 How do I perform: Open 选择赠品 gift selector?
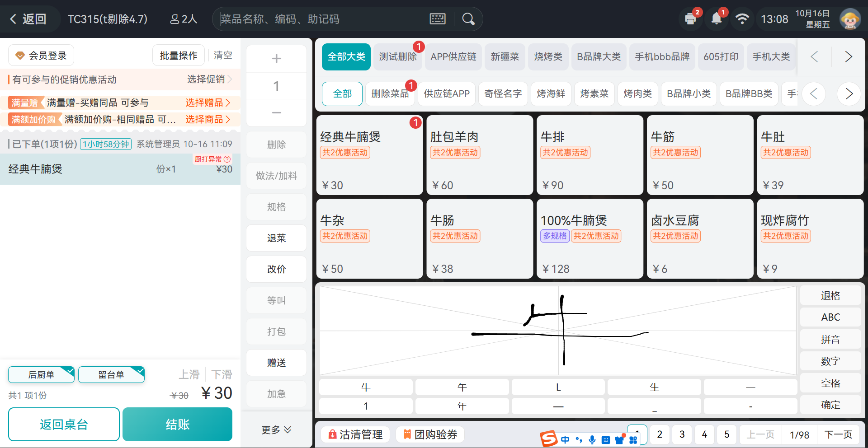click(x=208, y=103)
